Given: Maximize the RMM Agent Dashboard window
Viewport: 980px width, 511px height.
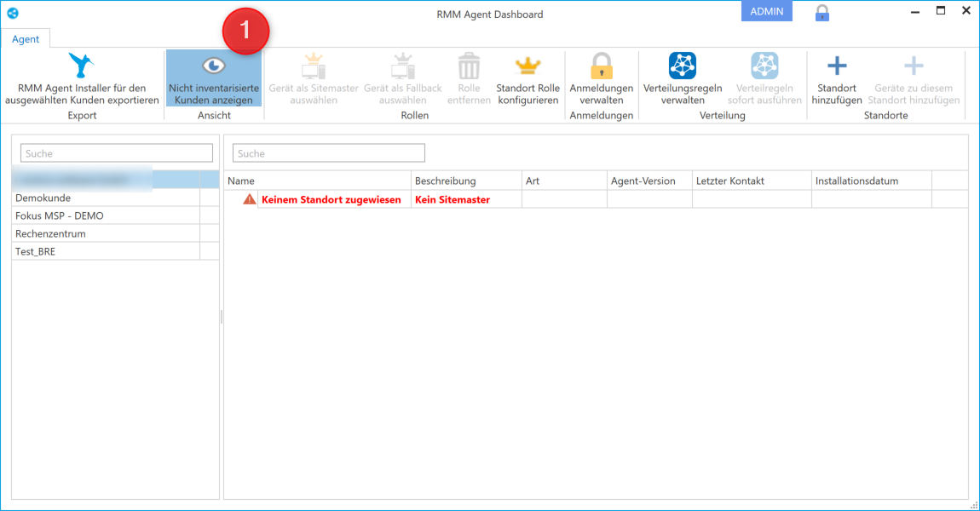Looking at the screenshot, I should [941, 10].
